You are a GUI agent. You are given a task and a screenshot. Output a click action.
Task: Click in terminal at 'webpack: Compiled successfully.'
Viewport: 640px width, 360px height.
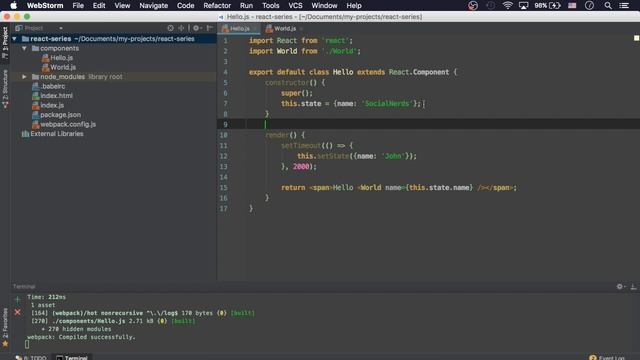point(81,337)
